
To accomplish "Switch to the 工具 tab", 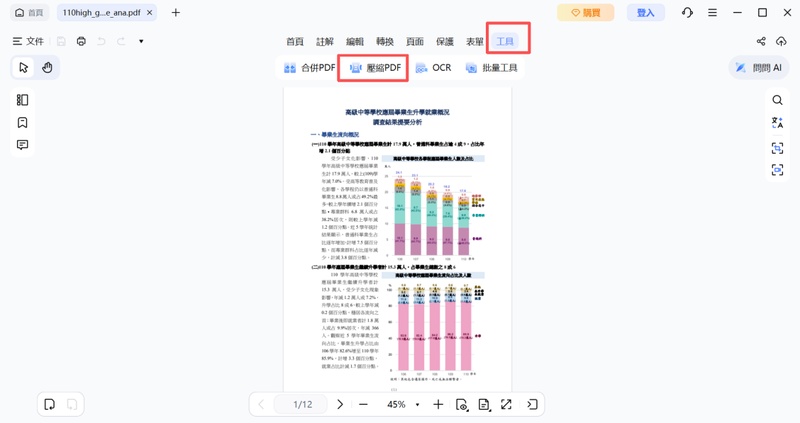I will click(x=505, y=41).
